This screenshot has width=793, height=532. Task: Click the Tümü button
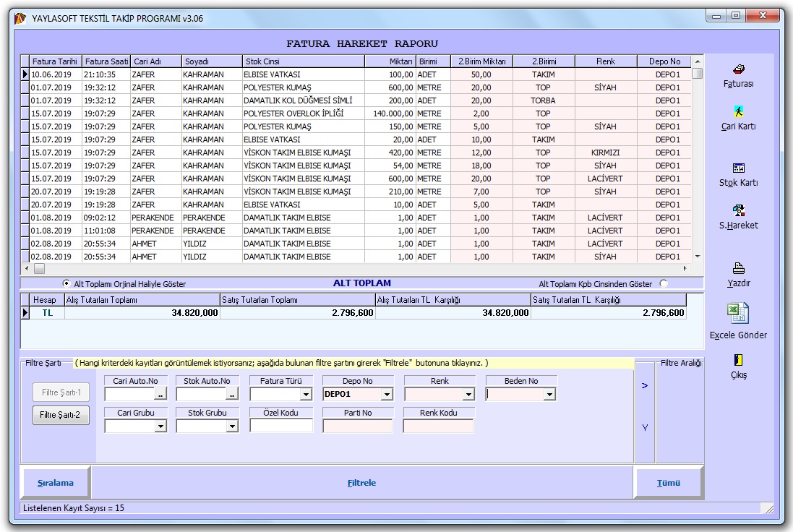coord(669,483)
